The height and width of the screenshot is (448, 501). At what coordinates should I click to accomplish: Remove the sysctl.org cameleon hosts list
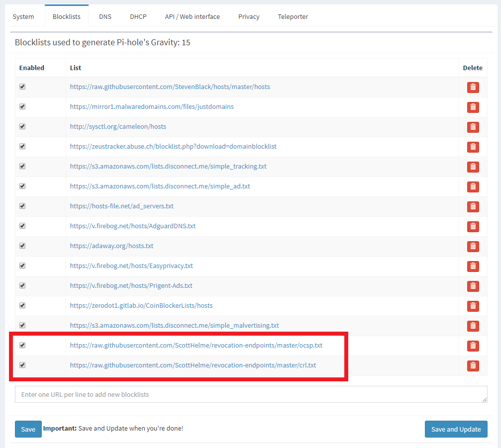(473, 127)
